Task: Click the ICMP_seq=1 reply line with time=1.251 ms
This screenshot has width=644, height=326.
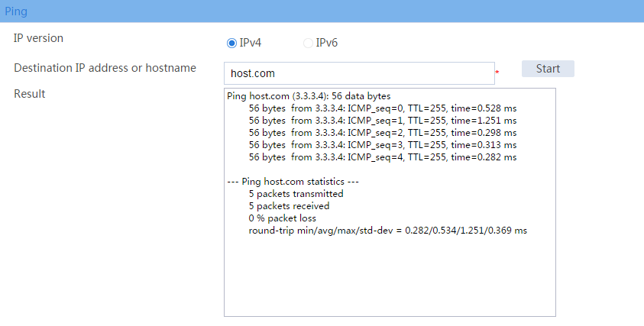Action: [383, 121]
